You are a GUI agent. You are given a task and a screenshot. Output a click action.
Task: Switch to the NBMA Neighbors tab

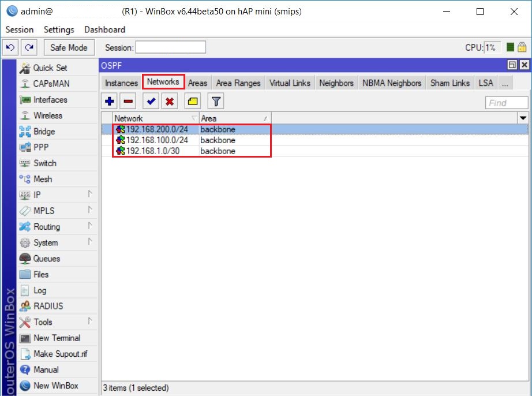point(392,83)
